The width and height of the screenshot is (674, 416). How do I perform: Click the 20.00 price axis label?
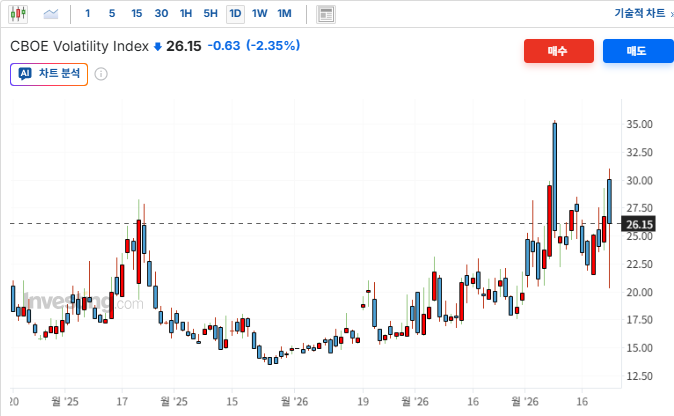point(639,292)
